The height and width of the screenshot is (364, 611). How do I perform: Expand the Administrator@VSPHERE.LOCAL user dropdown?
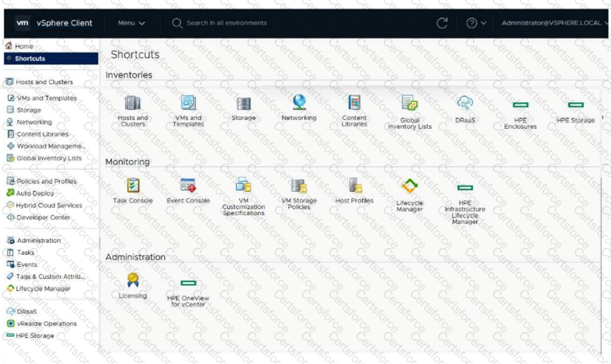pos(553,23)
